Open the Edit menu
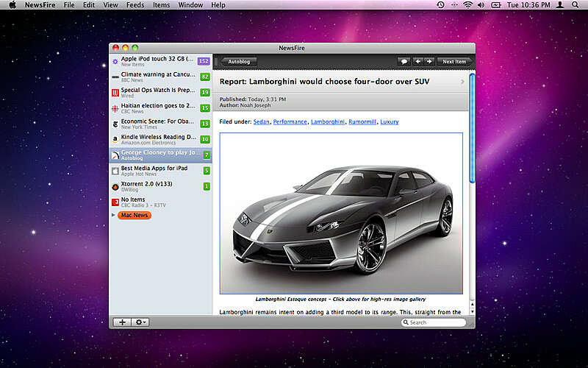Image resolution: width=588 pixels, height=368 pixels. click(x=89, y=5)
